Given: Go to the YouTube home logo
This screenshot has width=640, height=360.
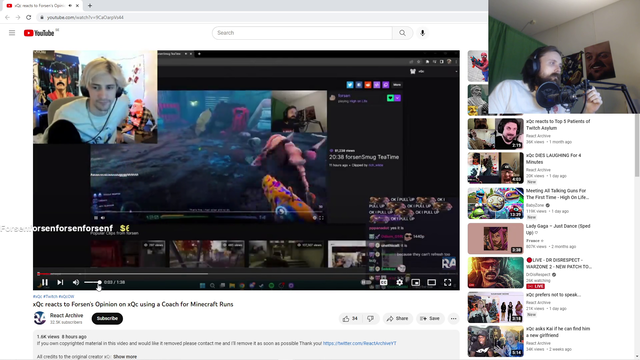Looking at the screenshot, I should [39, 33].
